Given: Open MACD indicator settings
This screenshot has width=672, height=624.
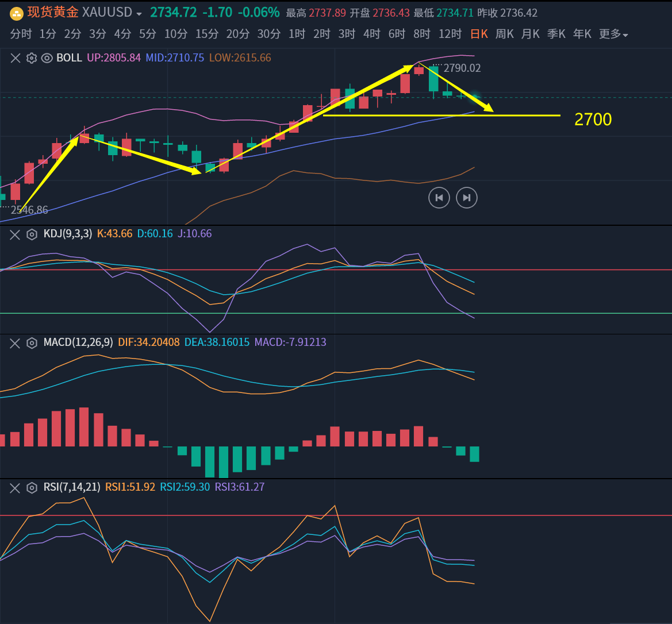Looking at the screenshot, I should [32, 343].
